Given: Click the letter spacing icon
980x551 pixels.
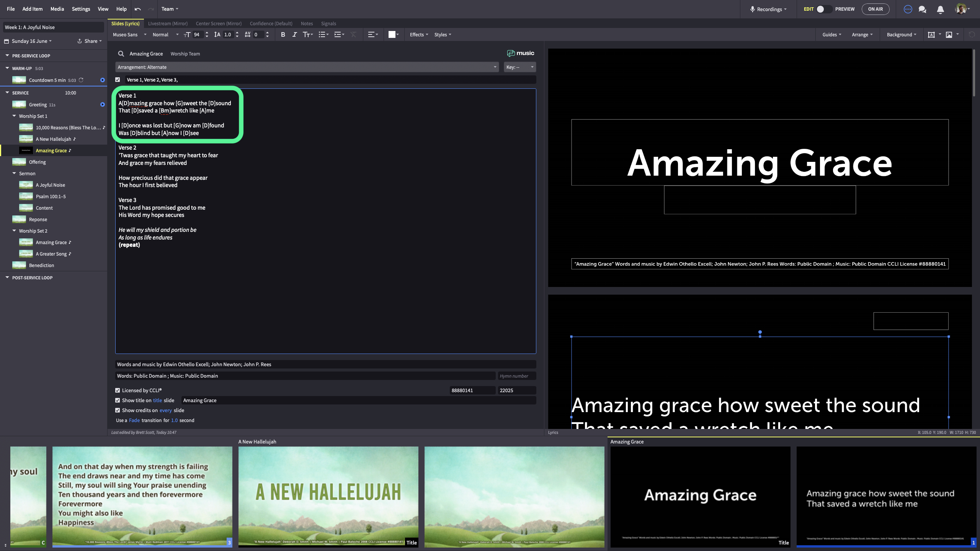Looking at the screenshot, I should pyautogui.click(x=248, y=35).
